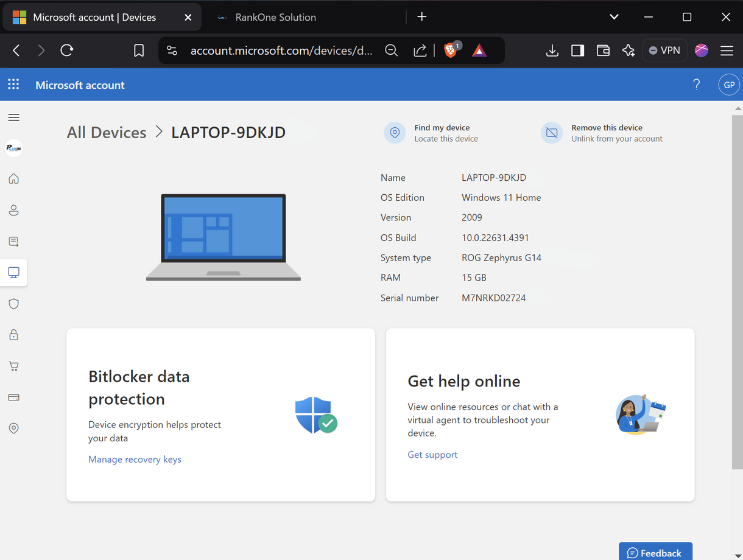Viewport: 743px width, 560px height.
Task: Click the Windows 11 Home value
Action: 501,197
